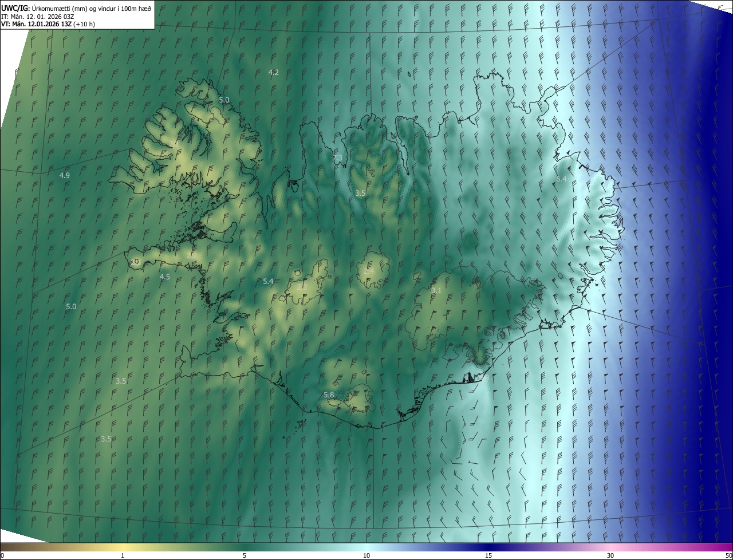The image size is (733, 560).
Task: Click the 5.8 value label near south coast
Action: (329, 395)
